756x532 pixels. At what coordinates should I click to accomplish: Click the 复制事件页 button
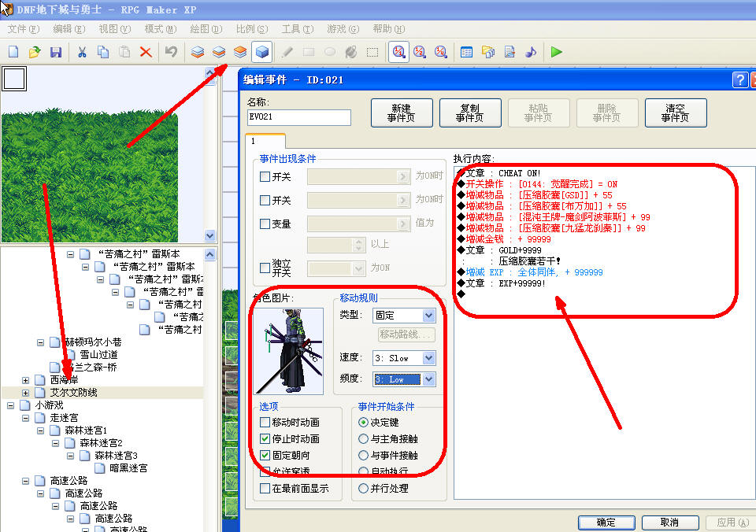click(x=470, y=113)
